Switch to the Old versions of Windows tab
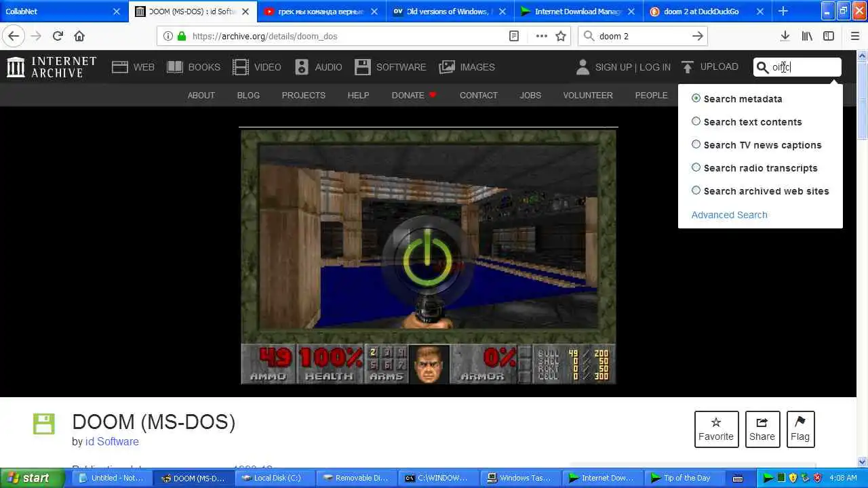The height and width of the screenshot is (488, 868). point(450,12)
